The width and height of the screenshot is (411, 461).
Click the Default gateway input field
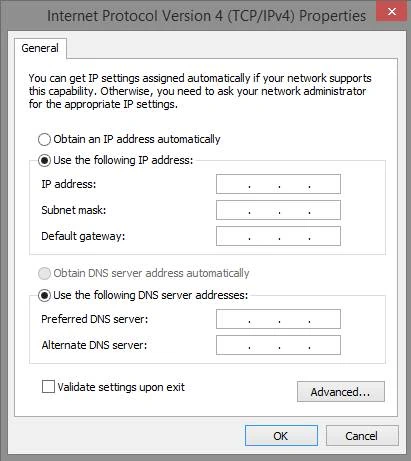[278, 236]
